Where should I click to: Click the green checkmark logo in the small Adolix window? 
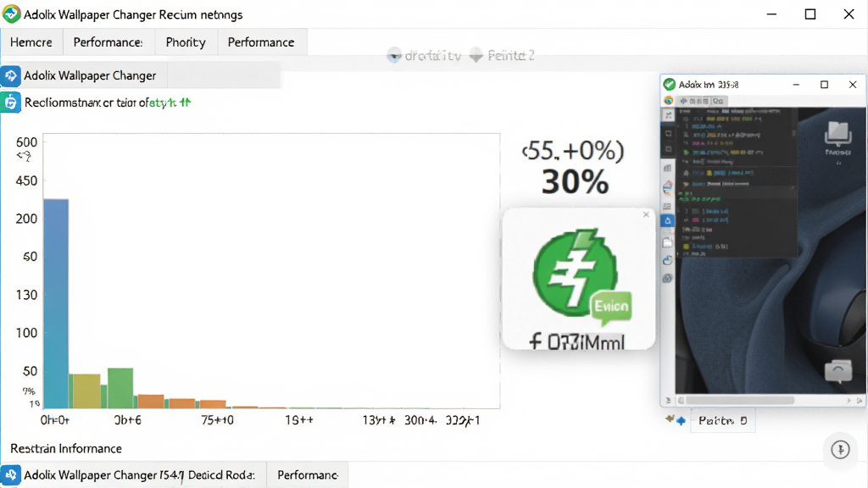click(x=670, y=84)
